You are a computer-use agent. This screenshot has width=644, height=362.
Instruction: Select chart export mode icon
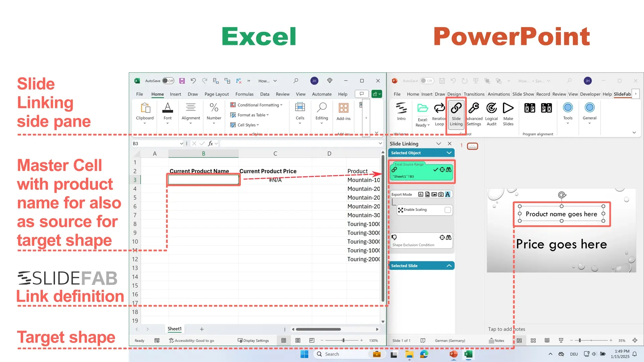click(421, 194)
